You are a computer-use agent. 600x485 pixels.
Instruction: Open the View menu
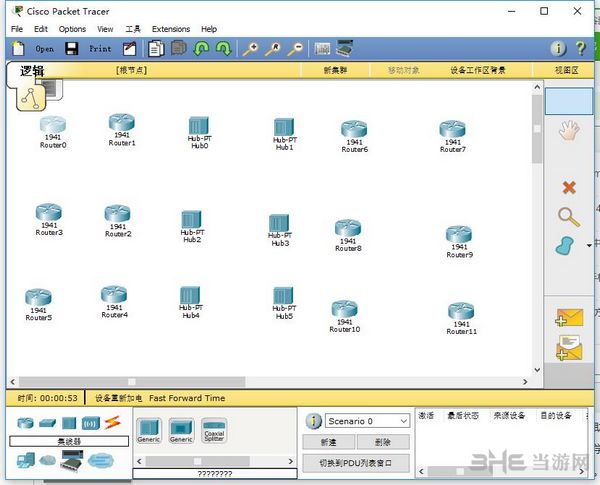(105, 29)
